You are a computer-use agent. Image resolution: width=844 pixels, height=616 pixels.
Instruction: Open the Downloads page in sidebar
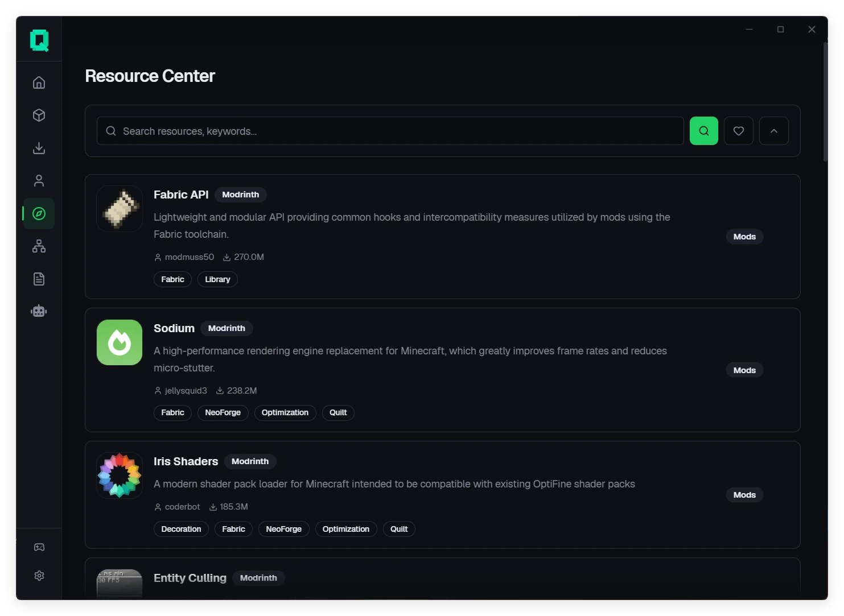[39, 148]
